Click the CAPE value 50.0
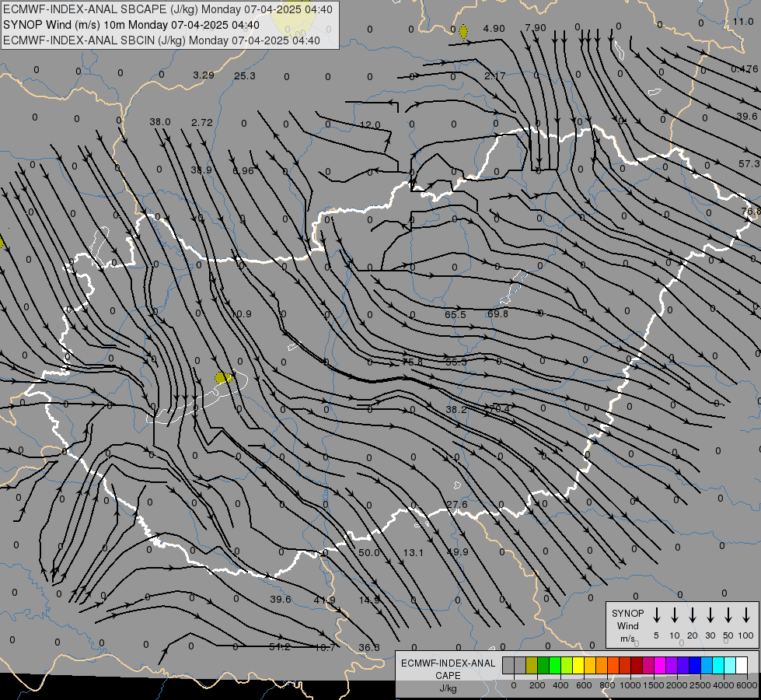Image resolution: width=761 pixels, height=700 pixels. tap(369, 552)
